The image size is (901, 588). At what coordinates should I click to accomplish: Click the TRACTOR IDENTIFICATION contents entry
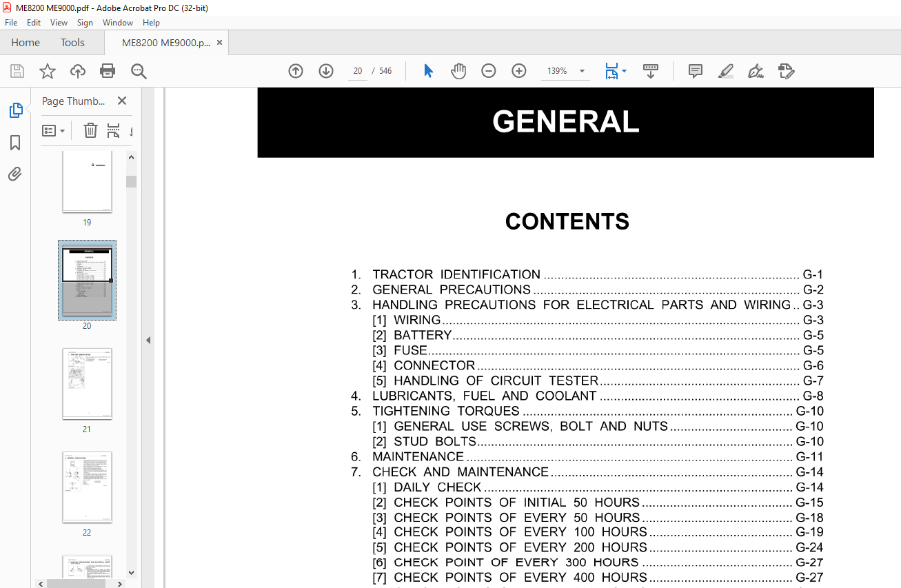pyautogui.click(x=587, y=274)
